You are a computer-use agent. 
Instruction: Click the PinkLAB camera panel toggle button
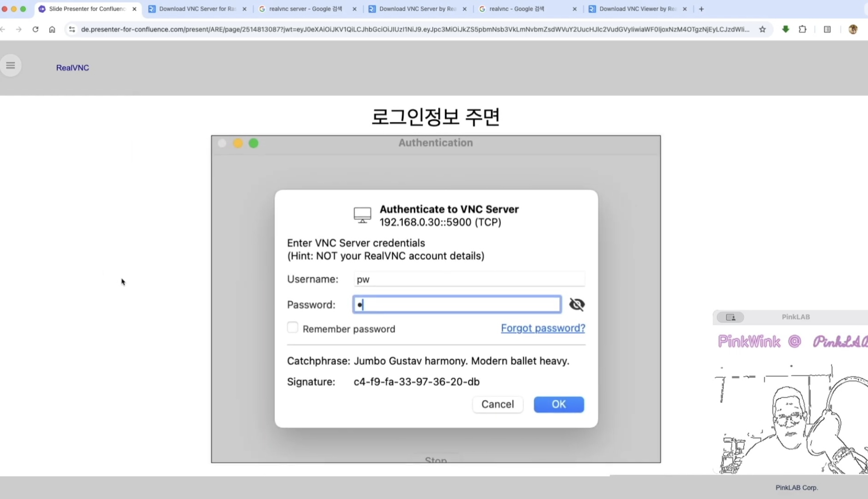pyautogui.click(x=731, y=317)
